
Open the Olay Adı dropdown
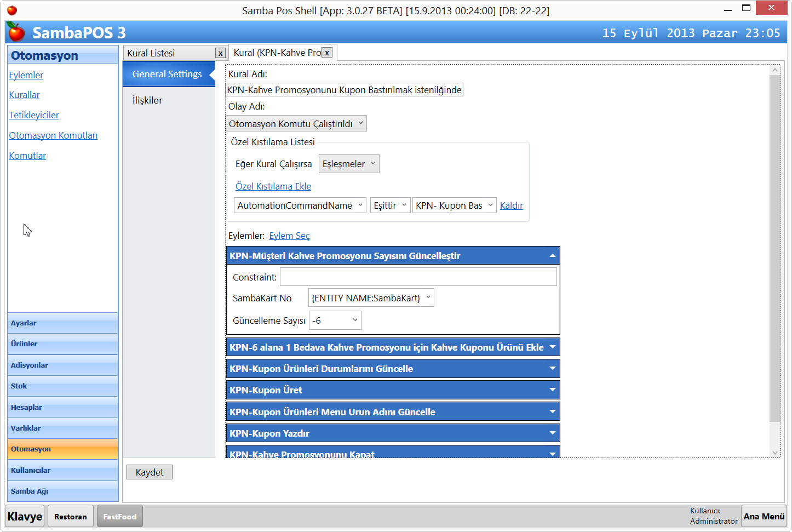(x=296, y=124)
